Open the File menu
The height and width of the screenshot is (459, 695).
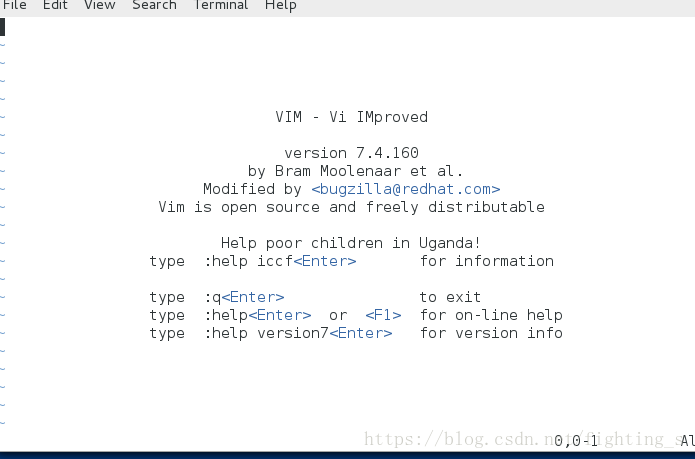15,5
